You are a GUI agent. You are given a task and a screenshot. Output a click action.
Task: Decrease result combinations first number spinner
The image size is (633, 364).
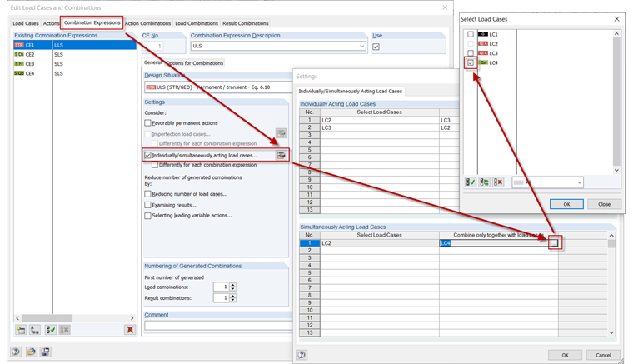pos(233,300)
